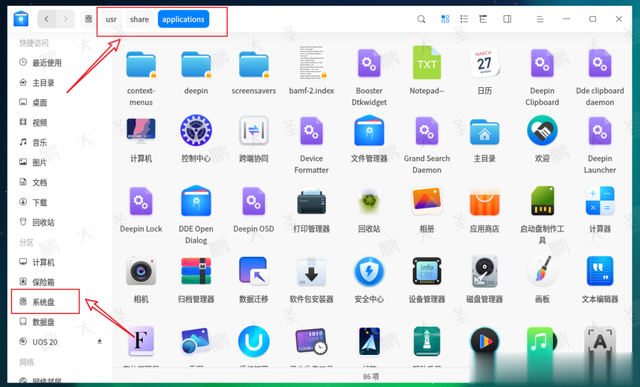Screen dimensions: 640x387
Task: Go forward with the right arrow button
Action: (65, 19)
